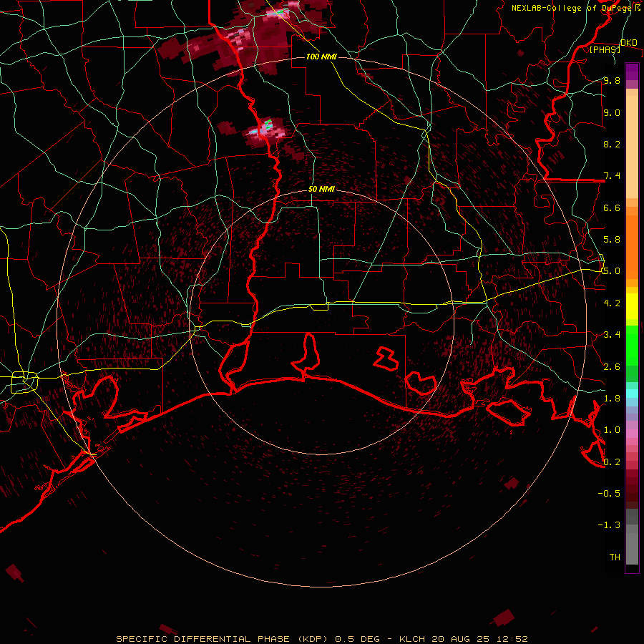Screen dimensions: 644x644
Task: Click the -0.5 value on the color scale
Action: click(x=609, y=494)
